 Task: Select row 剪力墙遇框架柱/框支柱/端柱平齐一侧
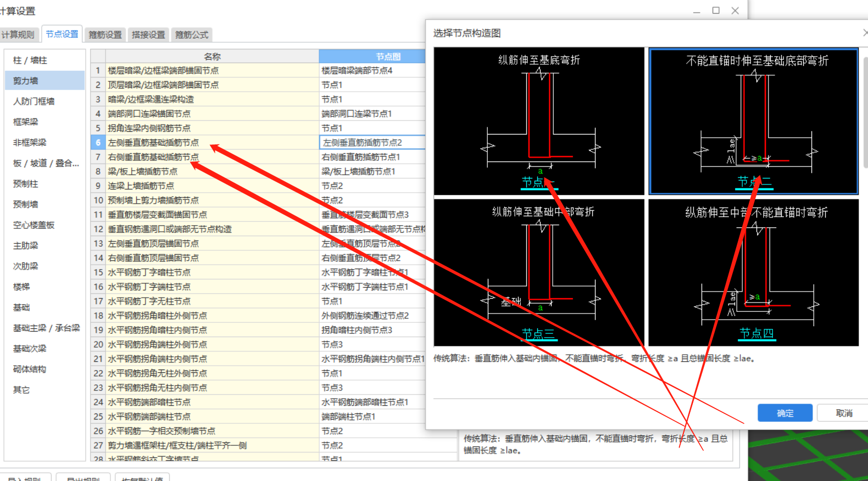(x=212, y=445)
